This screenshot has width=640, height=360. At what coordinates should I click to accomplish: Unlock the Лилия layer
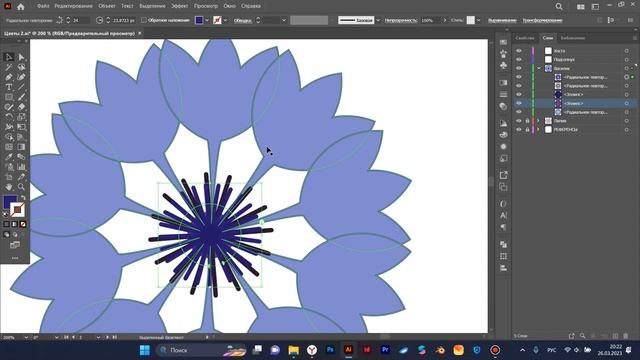tap(527, 121)
